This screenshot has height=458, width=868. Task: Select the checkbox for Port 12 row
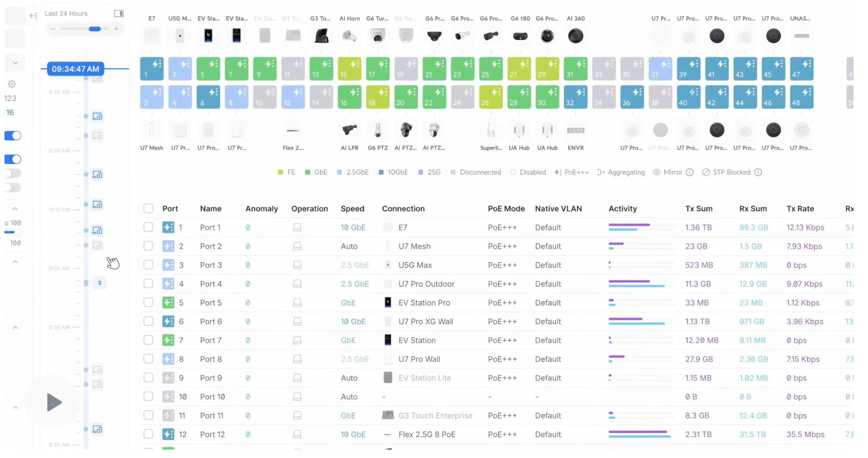point(148,435)
